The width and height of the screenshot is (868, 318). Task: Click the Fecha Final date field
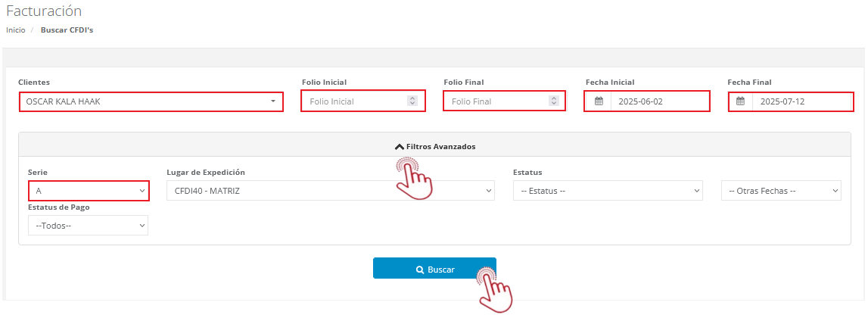point(801,101)
